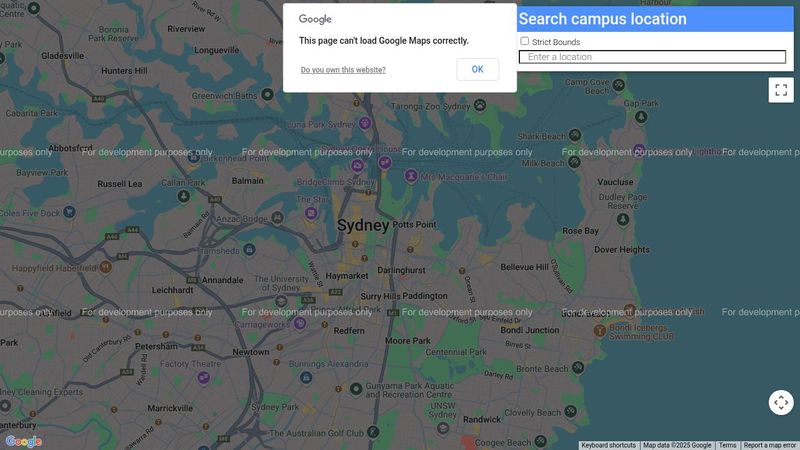Select the Camp Cove Beach marker icon
Screen dimensions: 800x450
tap(619, 85)
